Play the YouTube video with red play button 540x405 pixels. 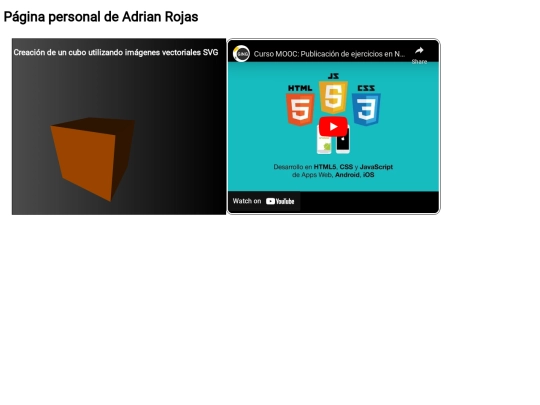[x=333, y=127]
